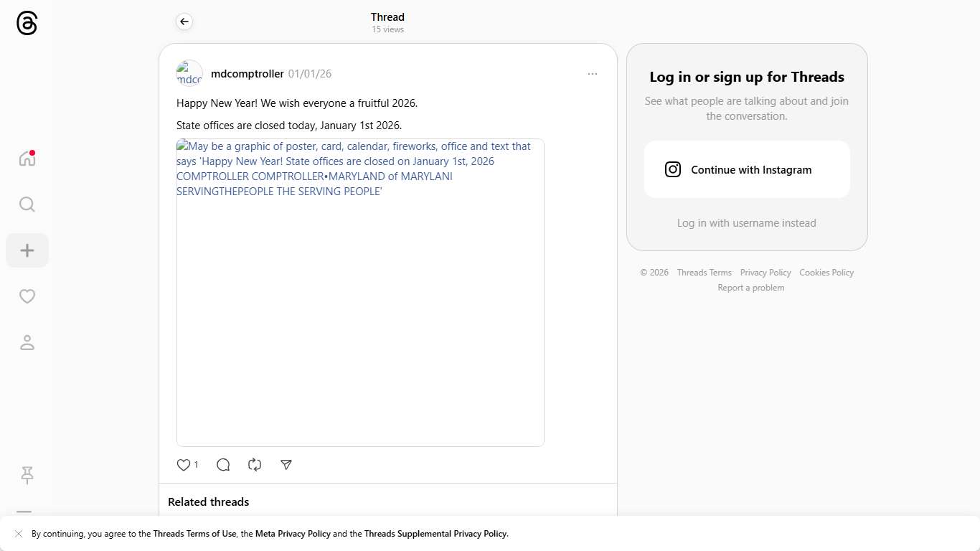980x551 pixels.
Task: Open the Home feed icon
Action: click(27, 159)
